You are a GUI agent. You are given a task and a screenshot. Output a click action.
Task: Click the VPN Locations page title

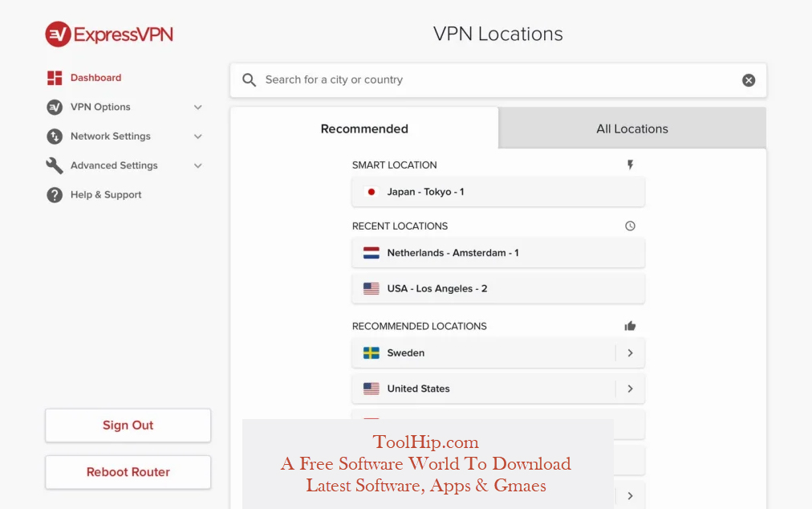[498, 34]
